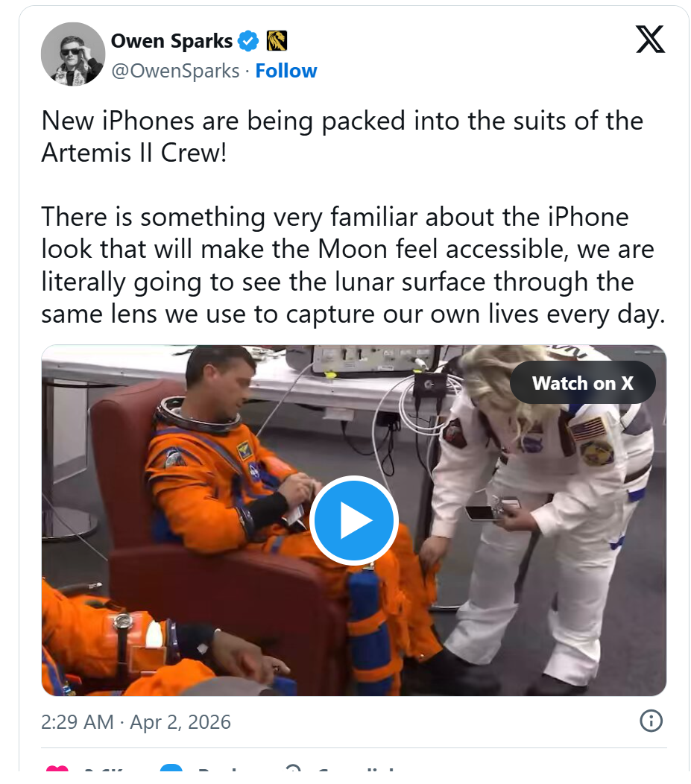Open the 2:29 AM Apr 2, 2026 timestamp
The image size is (691, 784).
click(136, 721)
